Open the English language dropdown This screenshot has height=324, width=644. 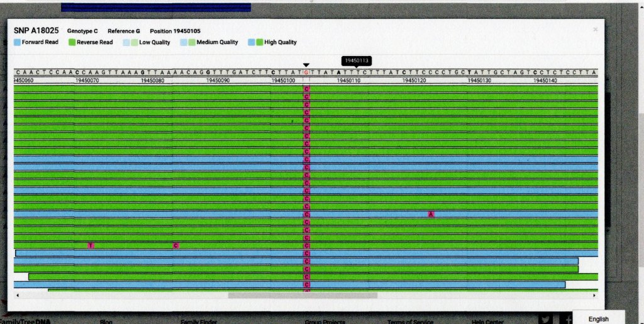(598, 318)
